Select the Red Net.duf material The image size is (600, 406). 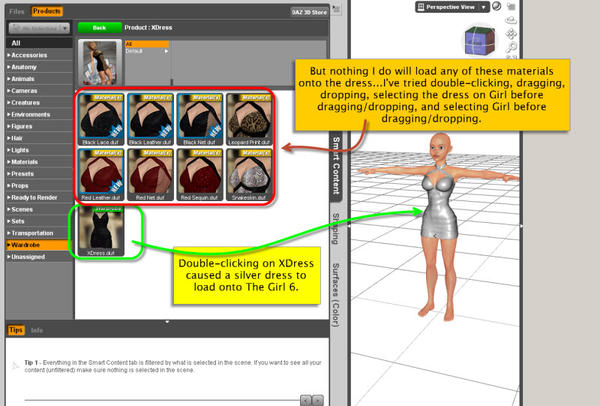(x=150, y=175)
